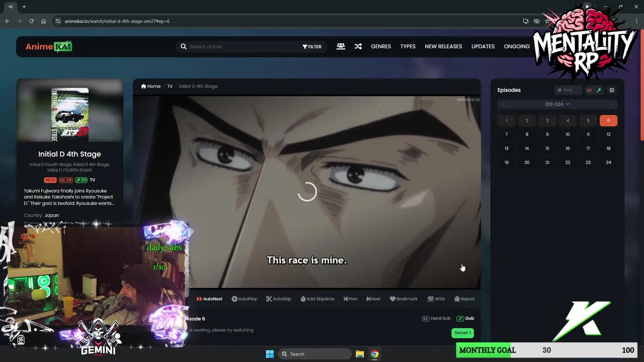Click the search magnifier icon
Viewport: 644px width, 362px height.
184,46
